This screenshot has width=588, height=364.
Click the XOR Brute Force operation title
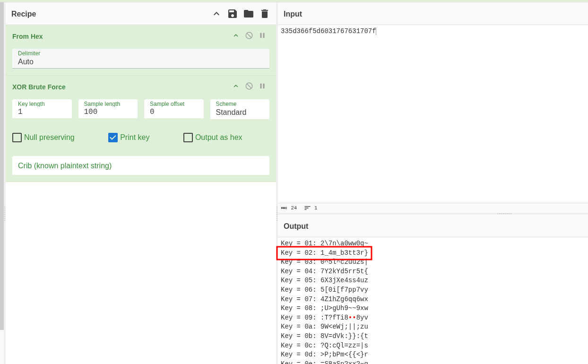tap(39, 87)
